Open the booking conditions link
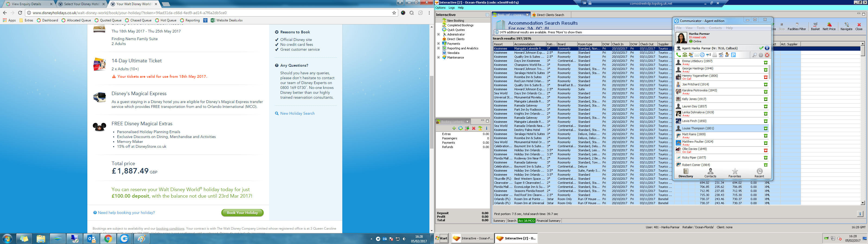This screenshot has width=868, height=244. coord(170,229)
